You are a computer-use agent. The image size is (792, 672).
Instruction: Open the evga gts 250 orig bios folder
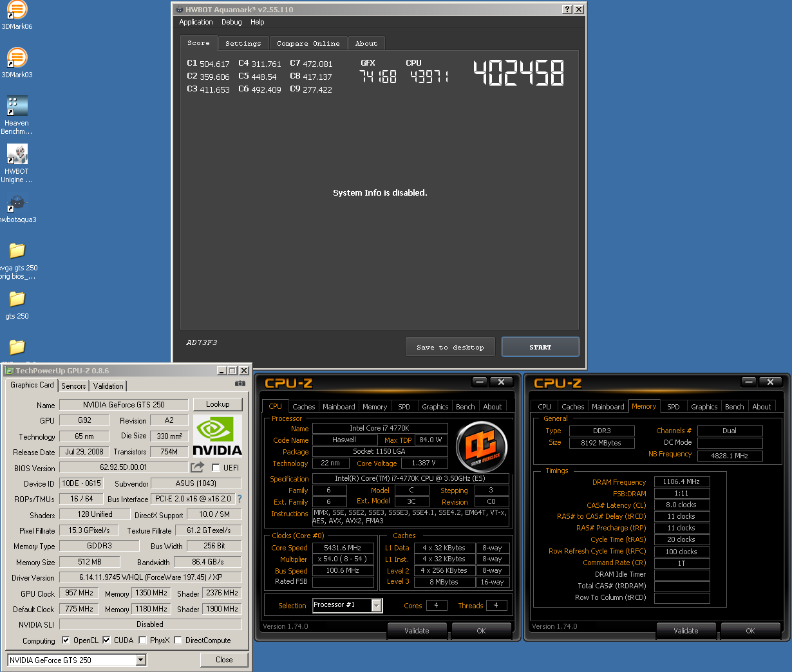point(17,261)
